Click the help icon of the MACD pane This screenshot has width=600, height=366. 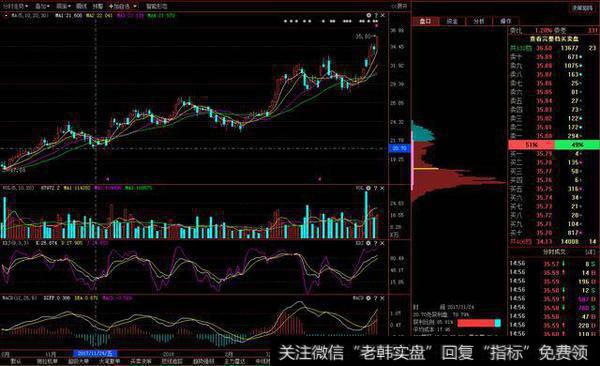(375, 298)
